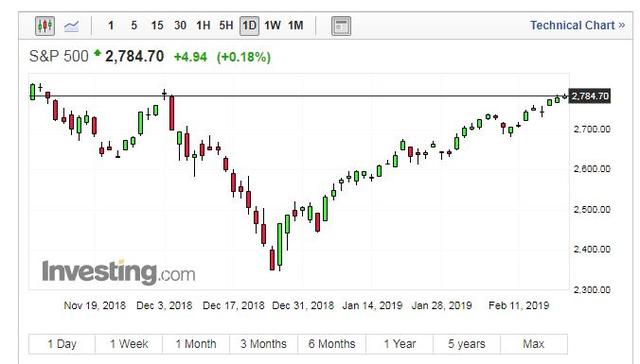
Task: Click the 2,300.00 axis label
Action: 592,290
